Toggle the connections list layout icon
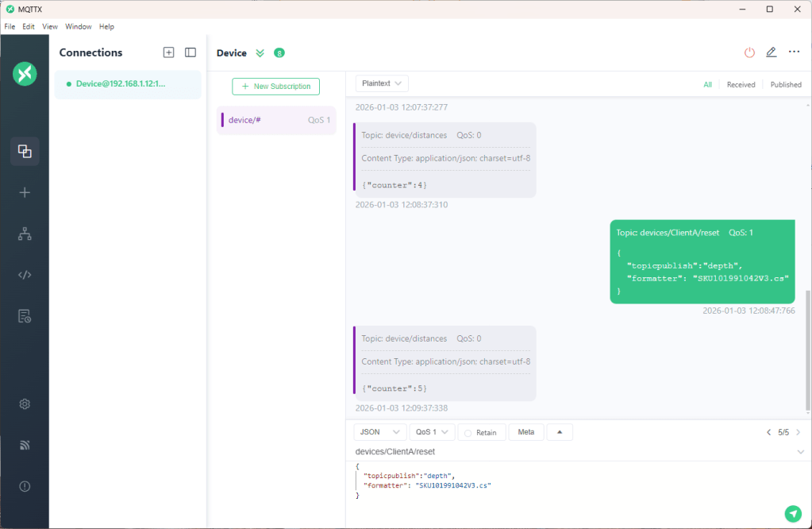The image size is (812, 529). pos(190,52)
